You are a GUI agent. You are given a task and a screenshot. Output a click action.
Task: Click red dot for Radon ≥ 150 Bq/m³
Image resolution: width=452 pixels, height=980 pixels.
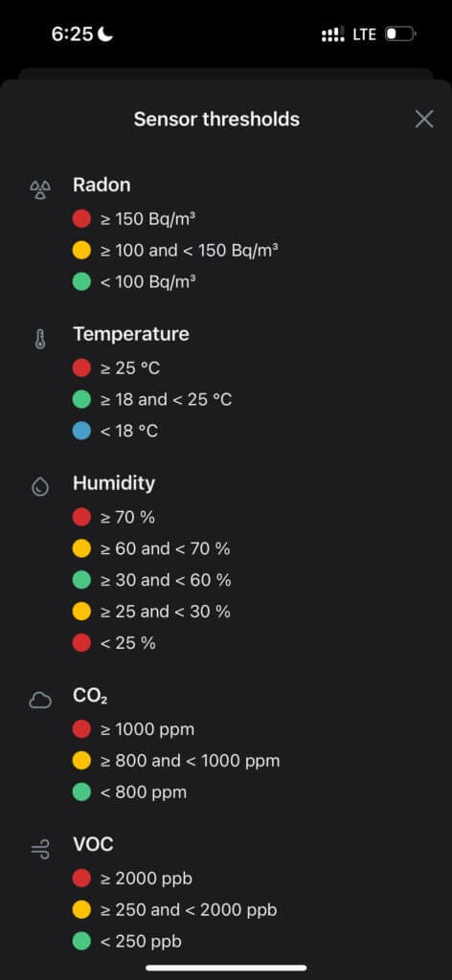[82, 219]
